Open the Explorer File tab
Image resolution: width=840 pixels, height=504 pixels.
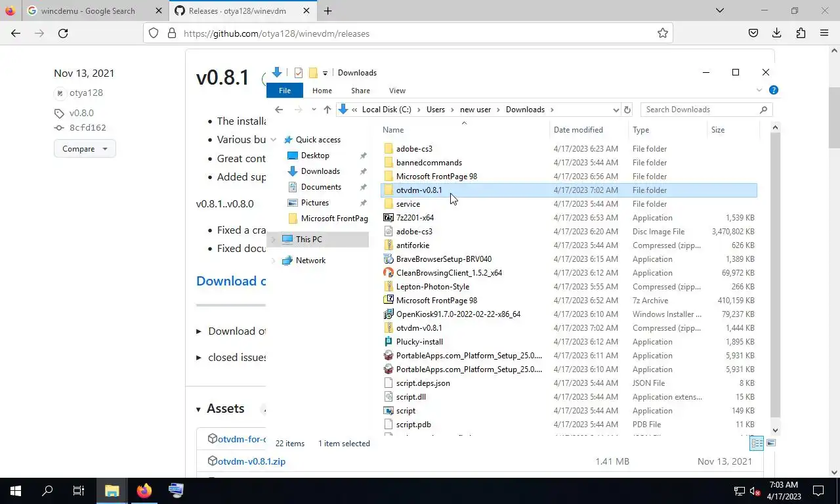click(x=285, y=91)
